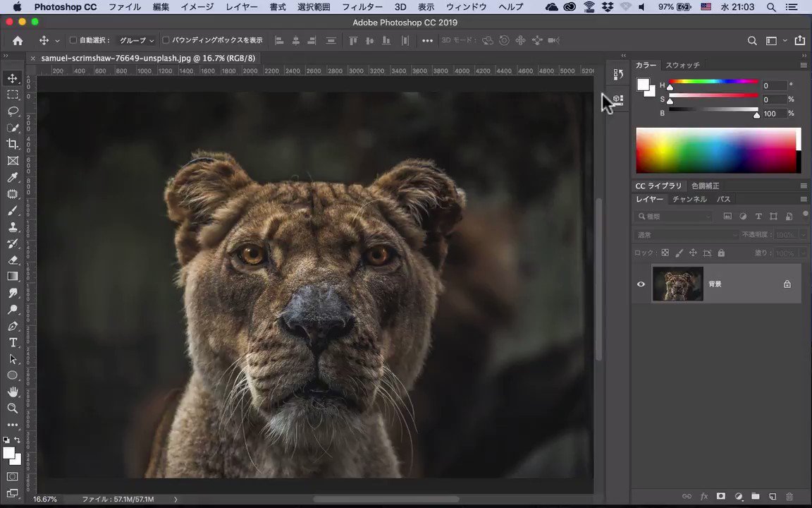812x508 pixels.
Task: Open the layer blend mode 通常 dropdown
Action: 687,235
